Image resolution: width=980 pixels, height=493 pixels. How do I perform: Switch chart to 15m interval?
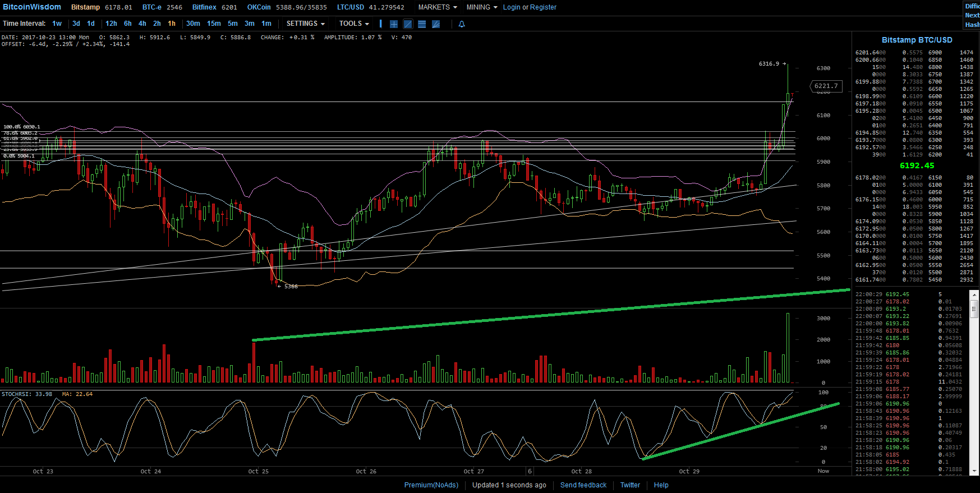(214, 24)
